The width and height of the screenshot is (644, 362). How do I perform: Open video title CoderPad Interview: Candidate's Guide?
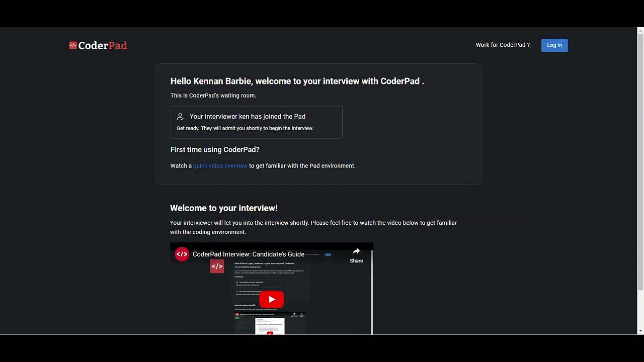tap(249, 254)
